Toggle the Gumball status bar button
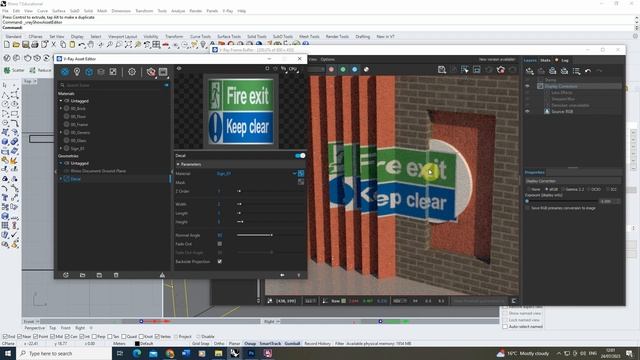Screen dimensions: 640x360 pos(292,343)
